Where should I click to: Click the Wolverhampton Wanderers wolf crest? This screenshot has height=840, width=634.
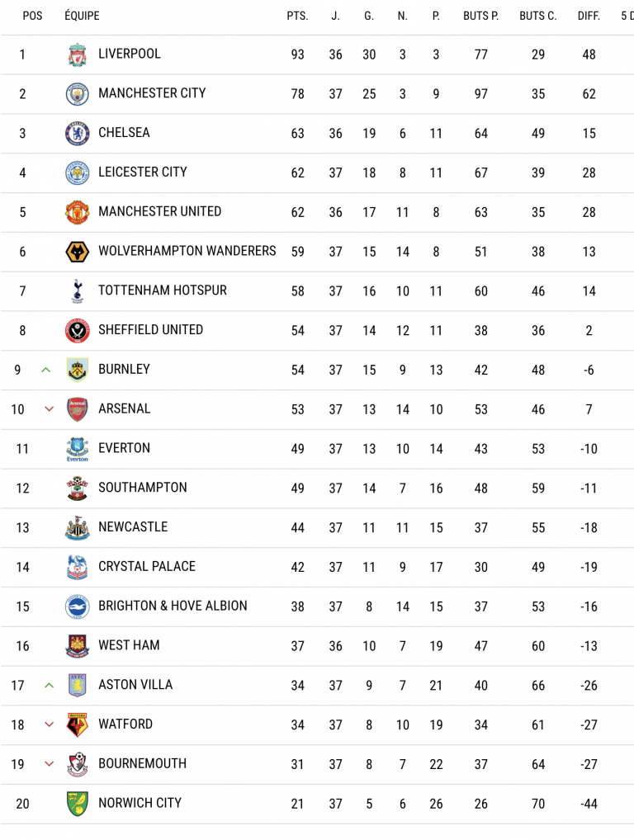[x=77, y=252]
